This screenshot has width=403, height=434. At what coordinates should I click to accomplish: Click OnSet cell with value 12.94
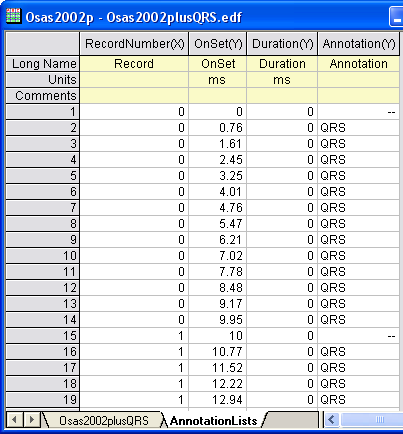point(218,400)
